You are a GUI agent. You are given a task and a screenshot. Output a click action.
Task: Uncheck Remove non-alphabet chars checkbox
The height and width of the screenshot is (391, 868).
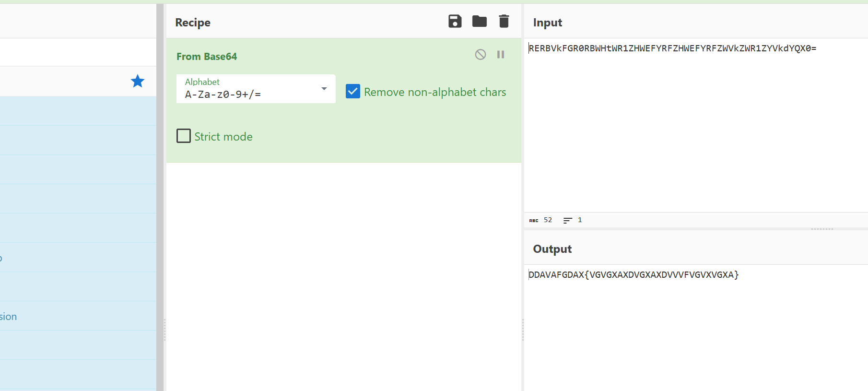pyautogui.click(x=353, y=92)
